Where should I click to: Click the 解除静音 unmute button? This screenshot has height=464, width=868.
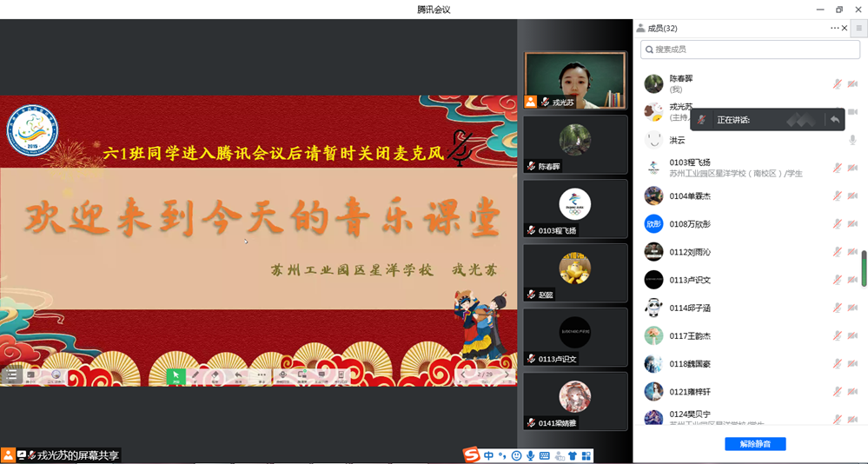point(754,444)
